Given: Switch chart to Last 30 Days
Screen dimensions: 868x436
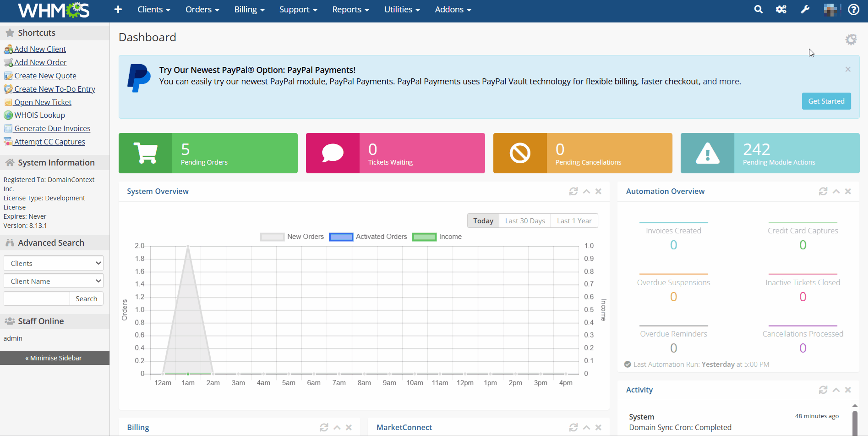Looking at the screenshot, I should tap(525, 221).
